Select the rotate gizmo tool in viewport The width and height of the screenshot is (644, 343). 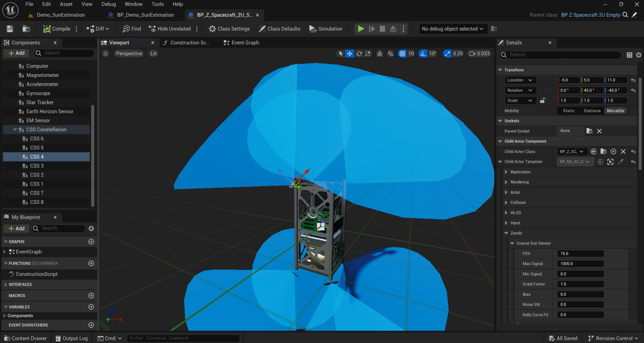click(359, 53)
